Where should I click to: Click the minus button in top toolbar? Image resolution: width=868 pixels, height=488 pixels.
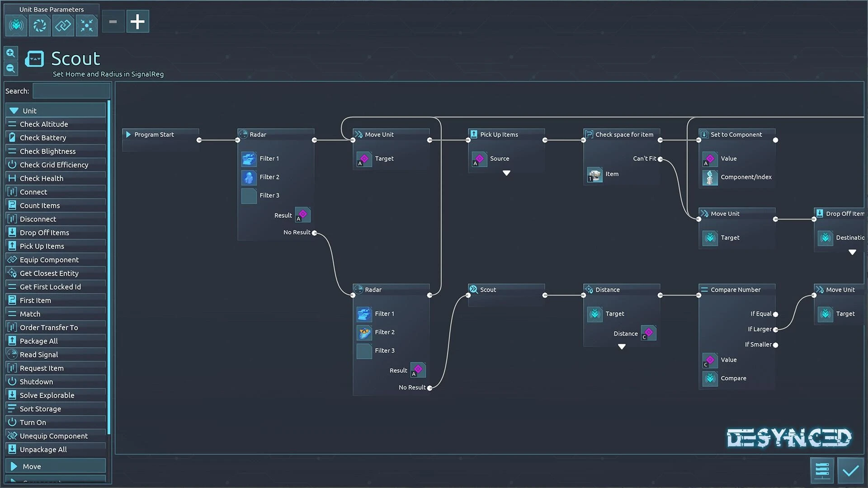pyautogui.click(x=113, y=22)
